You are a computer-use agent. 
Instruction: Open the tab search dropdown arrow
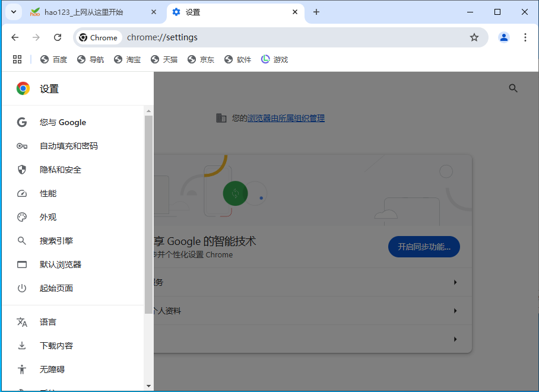[x=14, y=12]
